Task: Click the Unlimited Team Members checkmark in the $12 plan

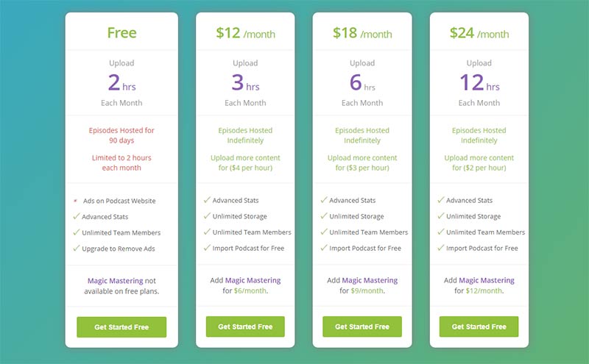Action: click(x=207, y=232)
